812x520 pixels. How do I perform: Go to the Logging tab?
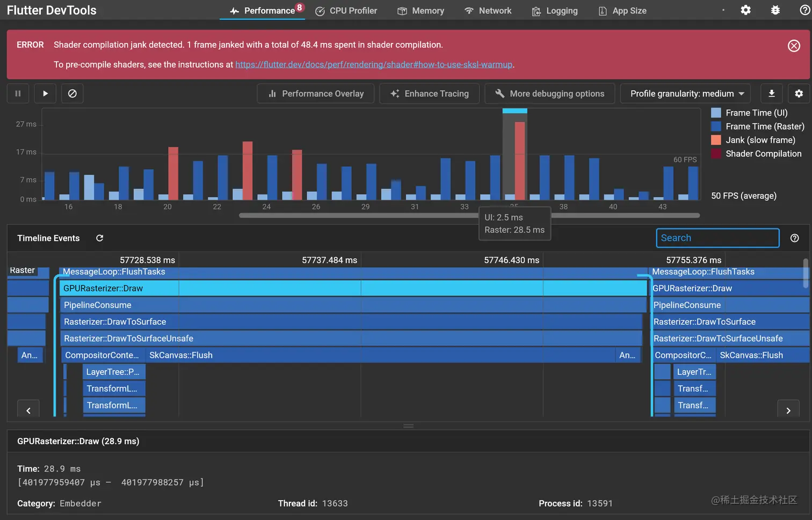click(x=555, y=11)
